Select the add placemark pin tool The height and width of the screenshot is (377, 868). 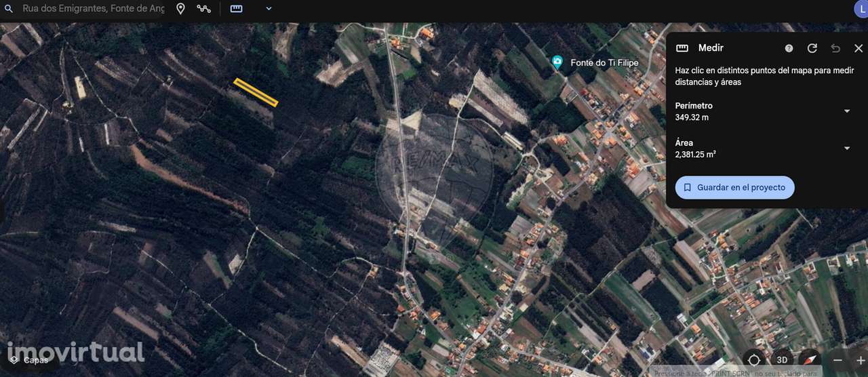(x=180, y=9)
